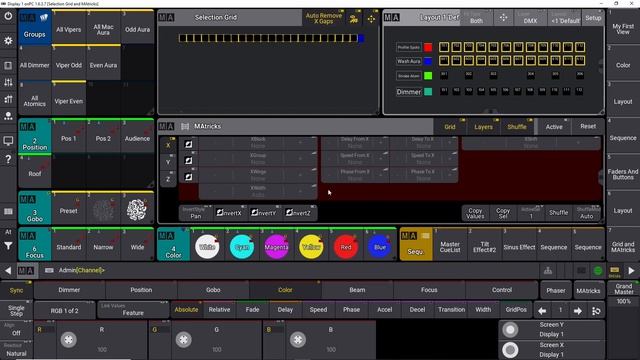This screenshot has width=640, height=360.
Task: Toggle the Sync button
Action: point(16,290)
